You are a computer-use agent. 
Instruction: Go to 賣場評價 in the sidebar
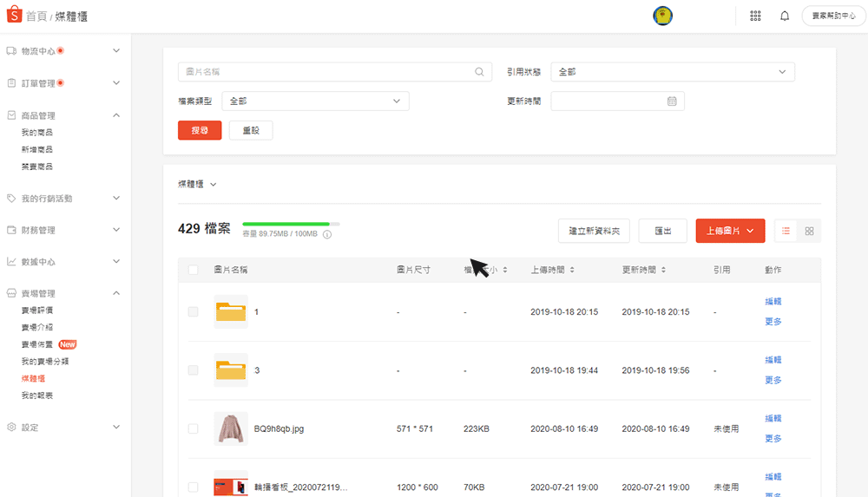37,311
